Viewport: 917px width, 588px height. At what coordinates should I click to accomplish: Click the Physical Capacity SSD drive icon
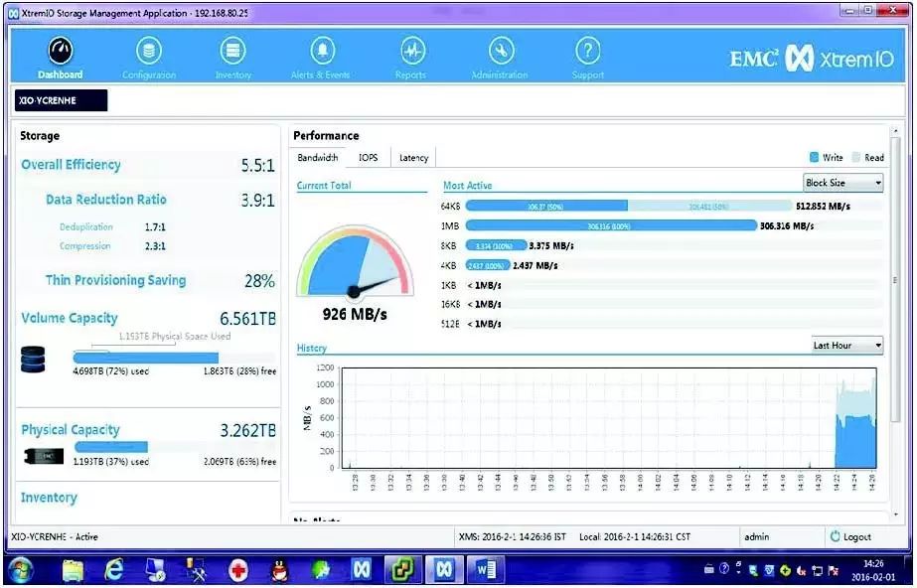44,456
